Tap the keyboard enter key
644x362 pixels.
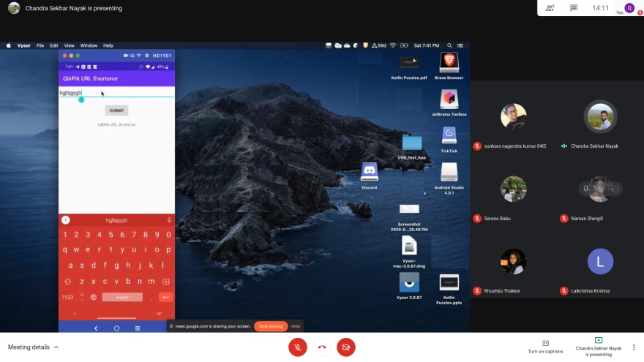click(x=165, y=297)
